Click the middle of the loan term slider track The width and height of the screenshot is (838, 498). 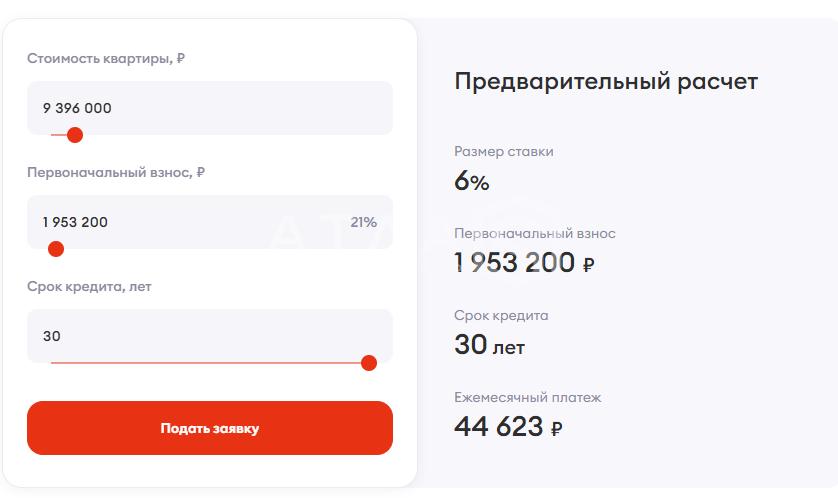210,363
